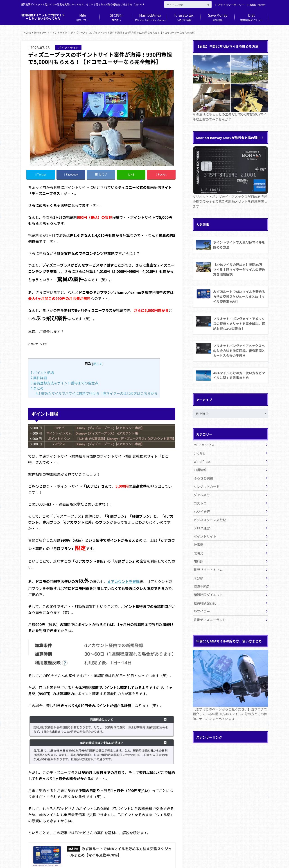
Task: Open the Marriott Bonvoy Amex card image
Action: [230, 170]
